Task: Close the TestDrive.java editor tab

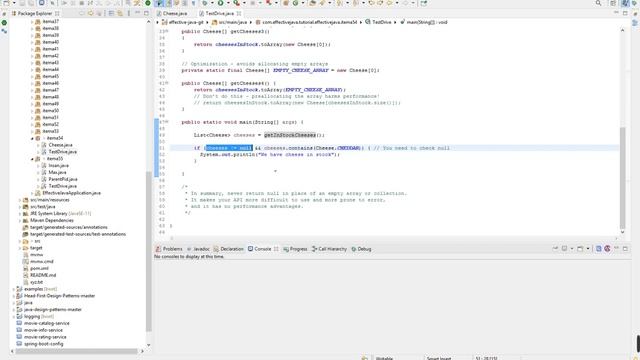Action: (239, 13)
